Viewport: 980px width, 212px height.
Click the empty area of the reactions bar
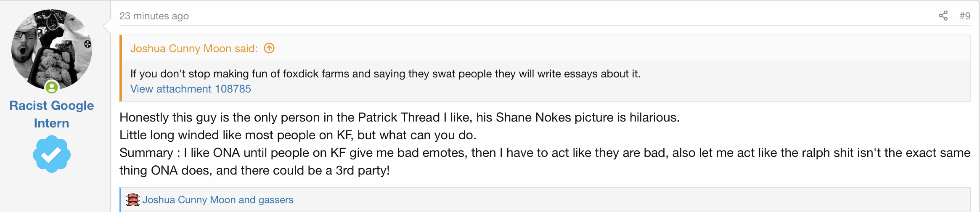(x=631, y=200)
